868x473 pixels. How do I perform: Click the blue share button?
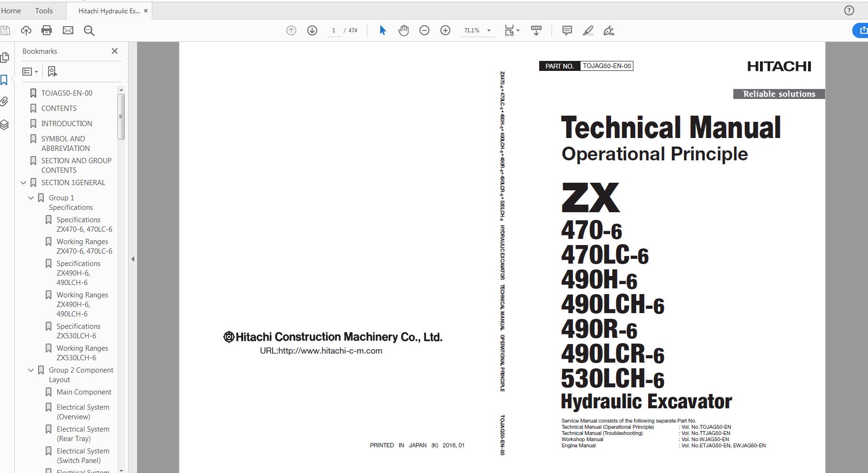click(860, 30)
